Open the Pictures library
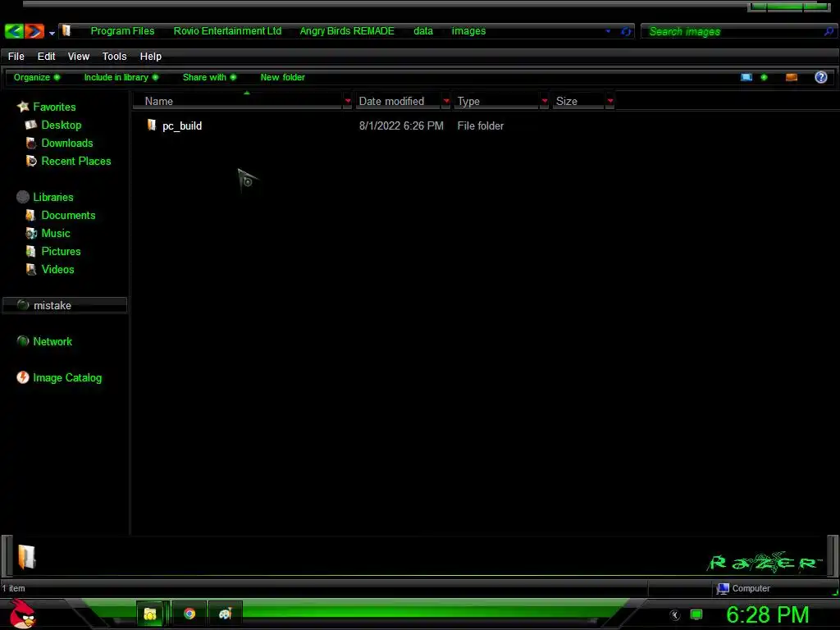 point(61,251)
